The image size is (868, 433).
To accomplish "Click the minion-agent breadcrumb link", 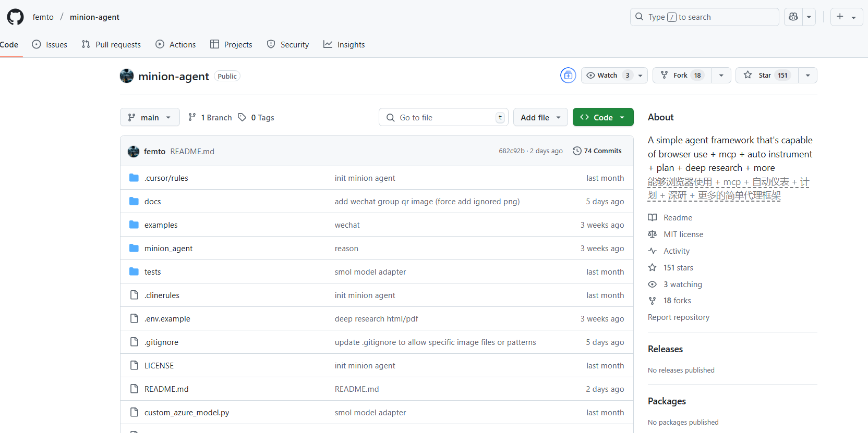I will point(94,17).
